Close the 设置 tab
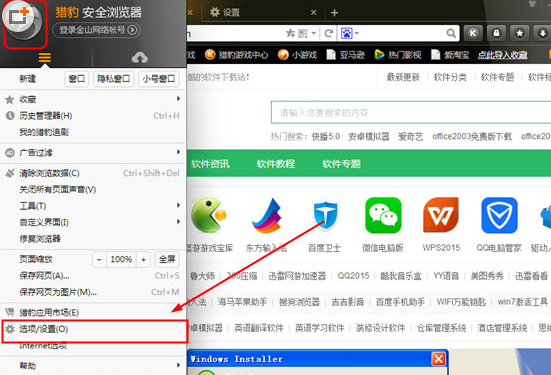Screen dimensions: 551x375 (x=313, y=12)
